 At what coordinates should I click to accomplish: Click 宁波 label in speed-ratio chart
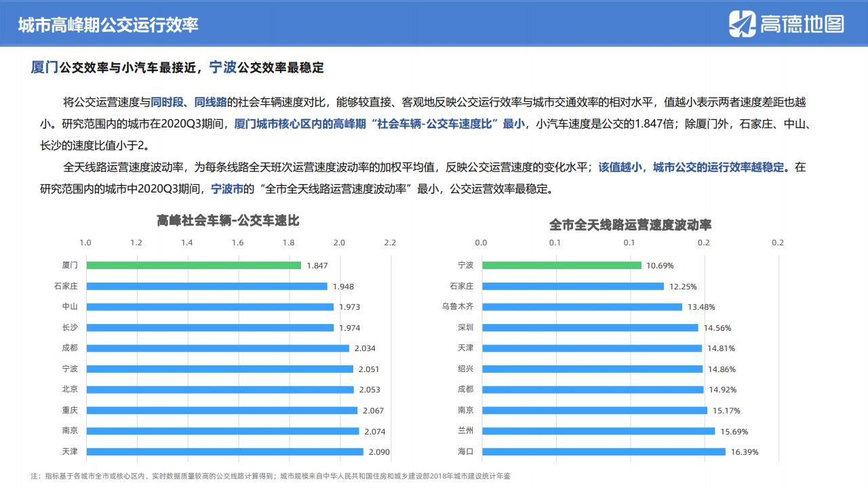pos(70,369)
